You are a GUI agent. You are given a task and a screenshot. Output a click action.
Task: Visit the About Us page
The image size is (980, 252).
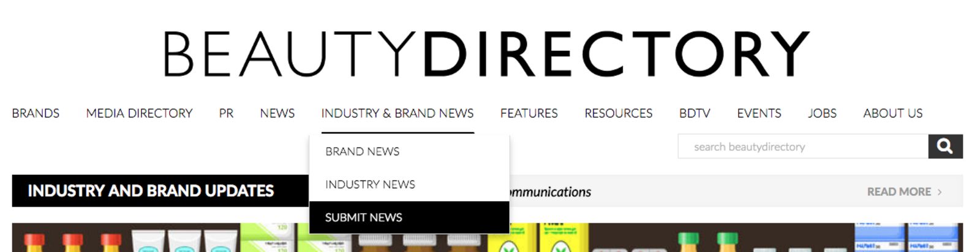pyautogui.click(x=892, y=114)
